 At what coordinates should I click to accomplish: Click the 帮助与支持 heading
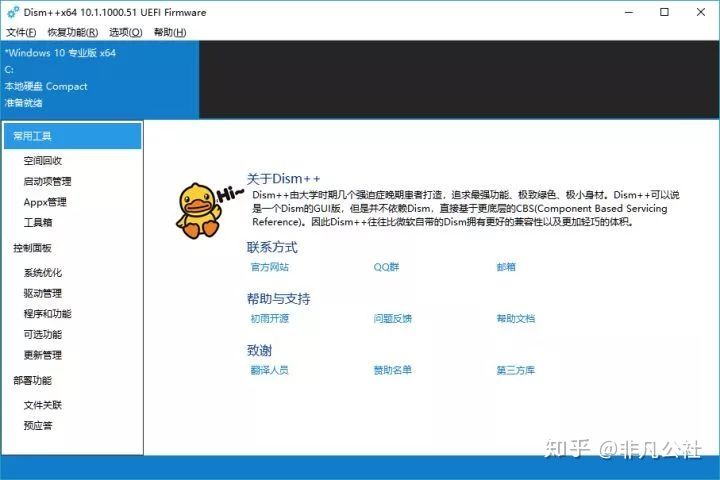point(278,299)
